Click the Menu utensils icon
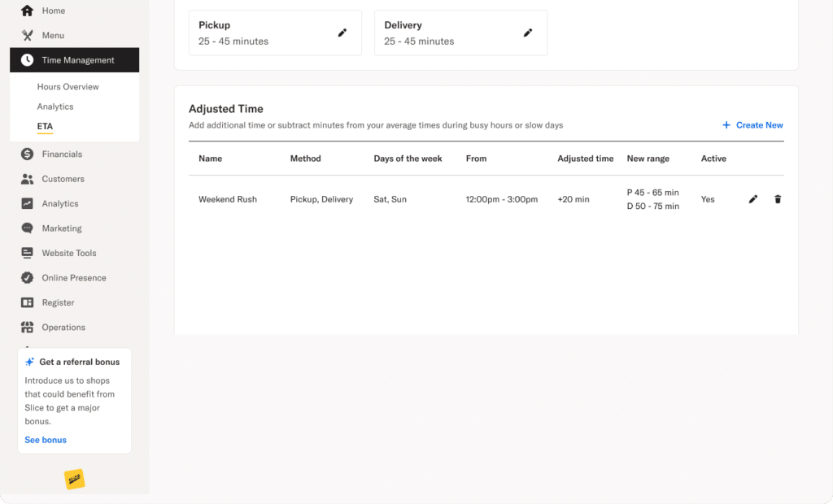 click(27, 35)
